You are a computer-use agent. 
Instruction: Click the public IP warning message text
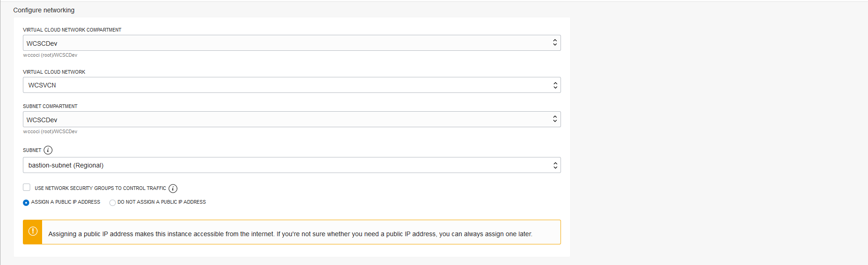[x=290, y=234]
